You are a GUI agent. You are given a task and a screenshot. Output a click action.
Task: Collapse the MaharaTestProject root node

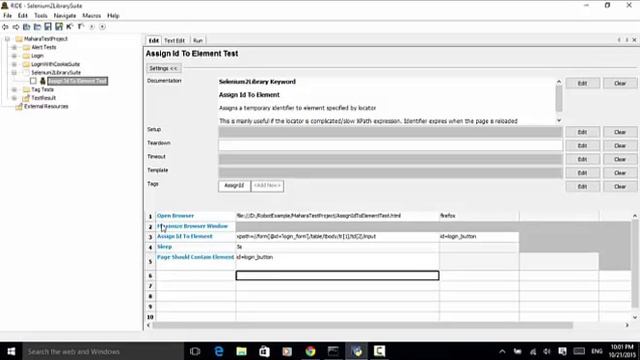tap(7, 39)
